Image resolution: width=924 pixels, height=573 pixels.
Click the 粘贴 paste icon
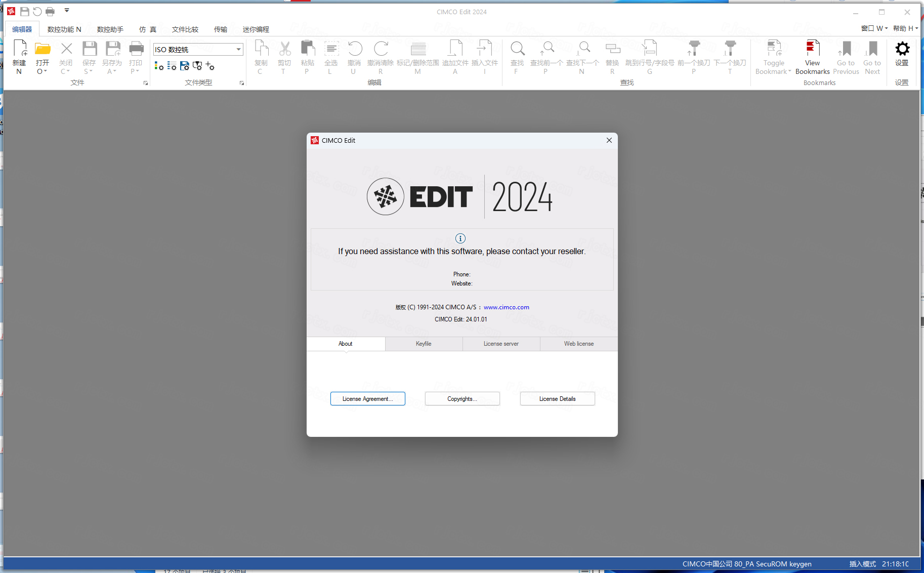click(x=307, y=49)
